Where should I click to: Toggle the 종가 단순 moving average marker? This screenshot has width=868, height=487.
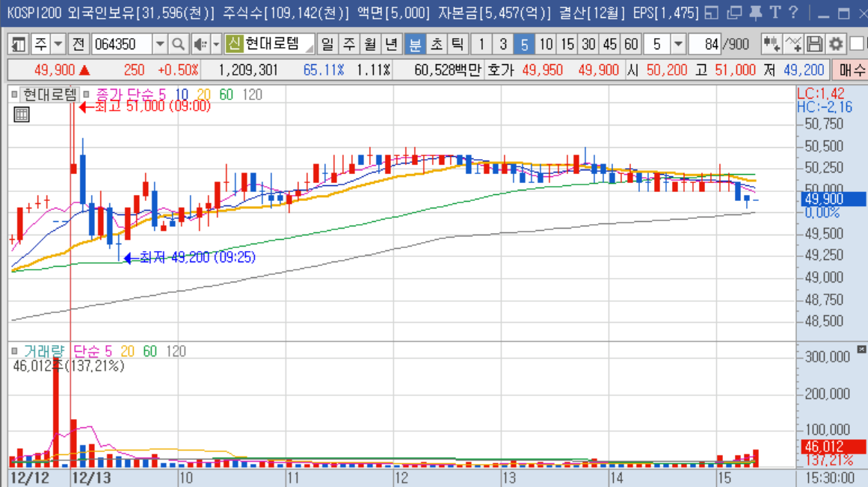pos(87,95)
